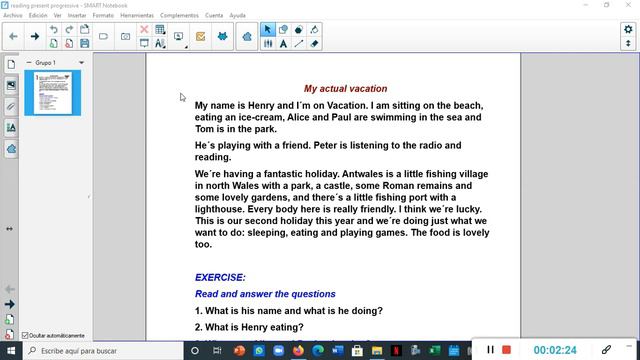Open the monitor display options dropdown
This screenshot has height=360, width=640.
pyautogui.click(x=180, y=38)
